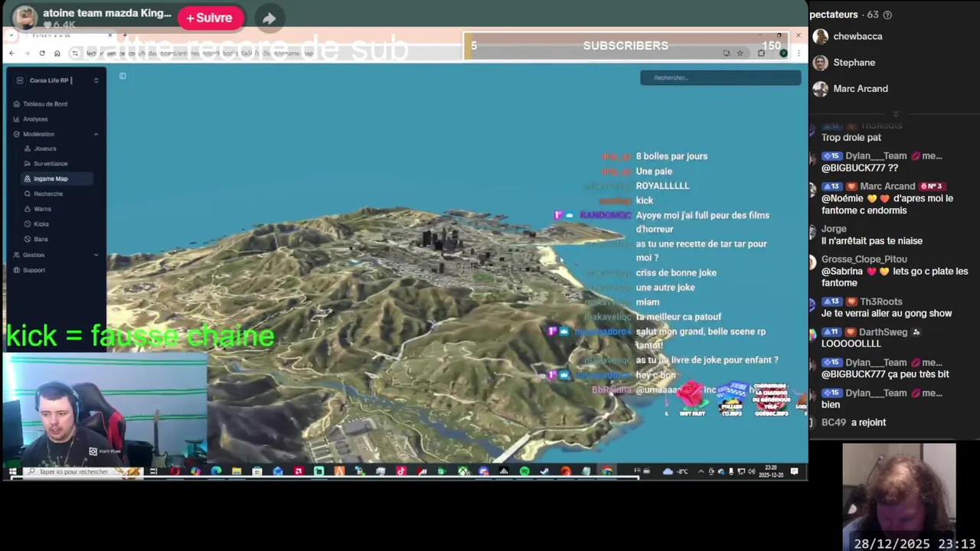This screenshot has width=980, height=551.
Task: Click the "Trop drole pat" chat message
Action: click(851, 138)
